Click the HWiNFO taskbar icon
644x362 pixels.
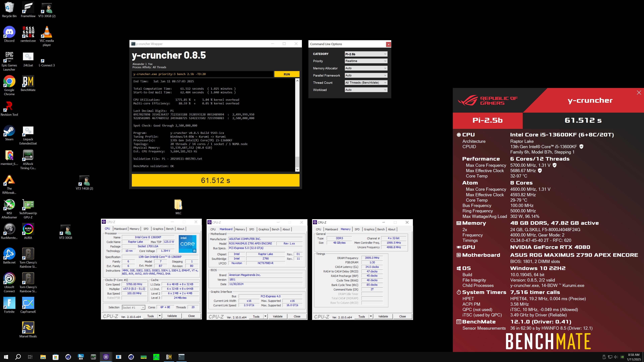pos(80,357)
